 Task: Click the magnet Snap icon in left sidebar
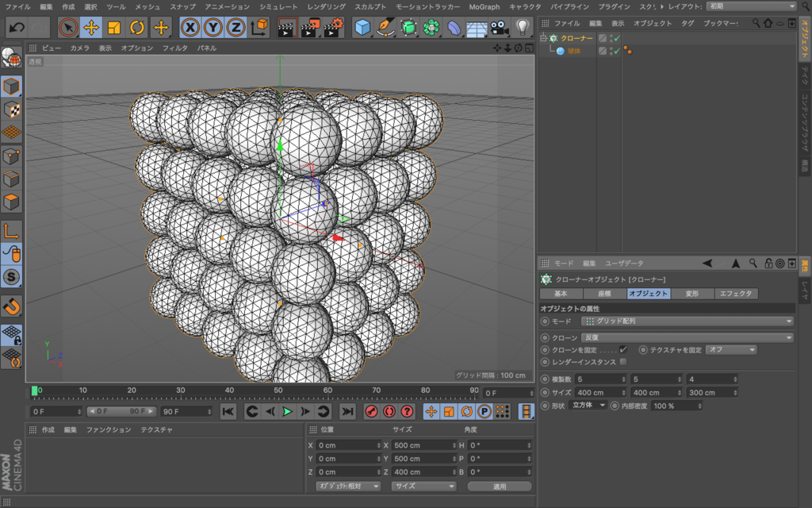click(x=12, y=306)
